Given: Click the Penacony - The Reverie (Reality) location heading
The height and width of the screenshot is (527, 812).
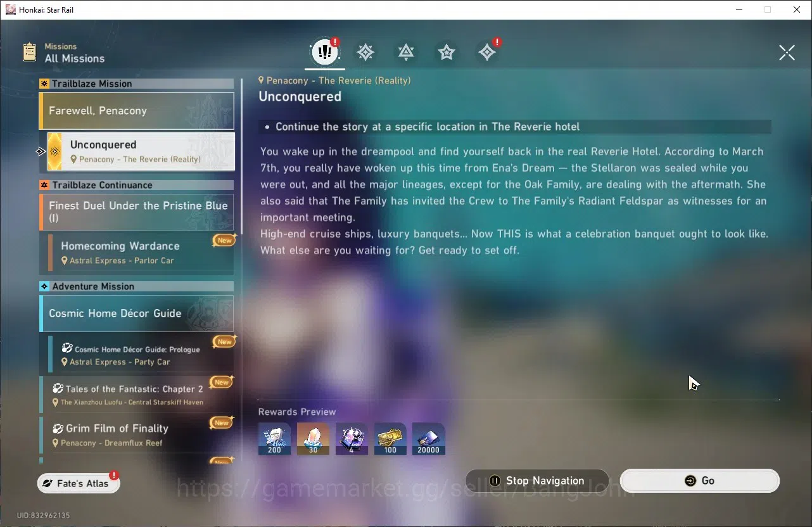Looking at the screenshot, I should pyautogui.click(x=335, y=80).
